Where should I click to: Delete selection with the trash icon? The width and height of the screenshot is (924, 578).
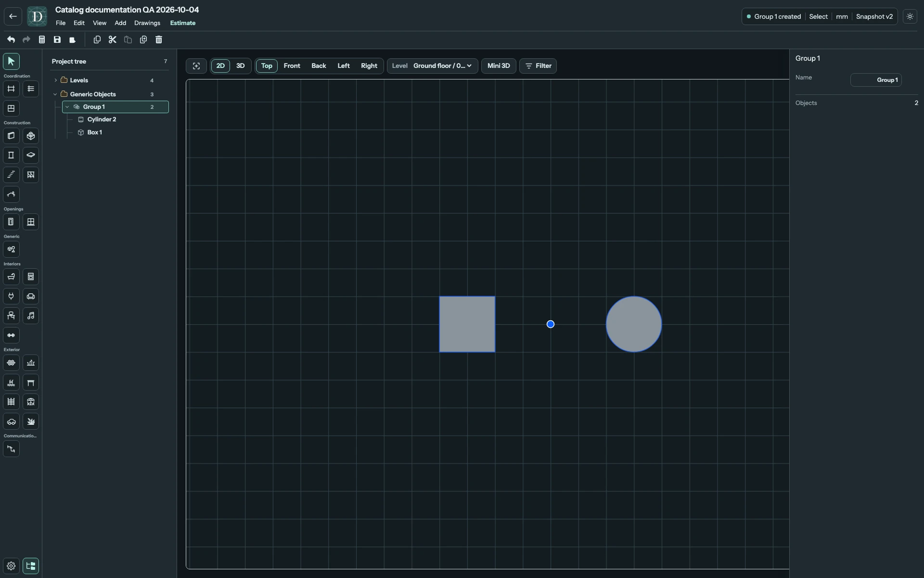coord(159,39)
